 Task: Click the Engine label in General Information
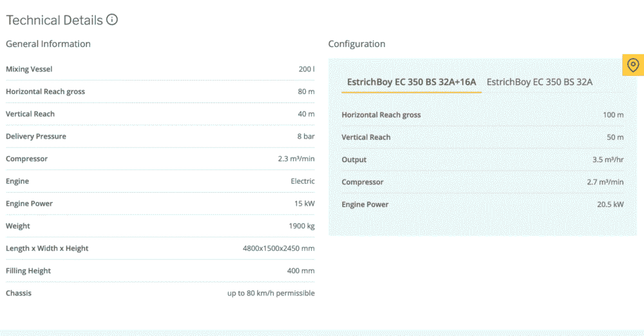pyautogui.click(x=17, y=181)
